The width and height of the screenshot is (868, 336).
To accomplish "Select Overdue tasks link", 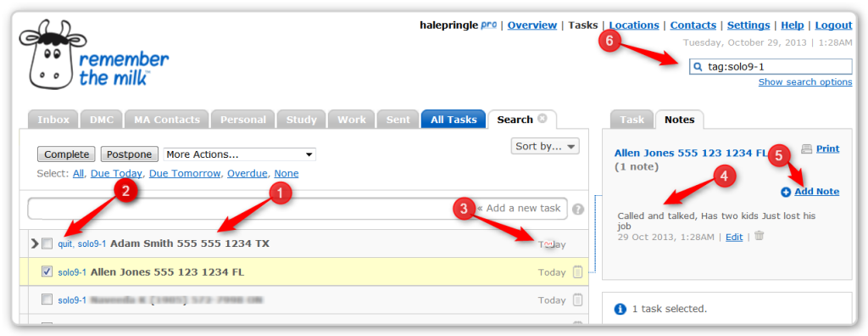I will (x=248, y=173).
